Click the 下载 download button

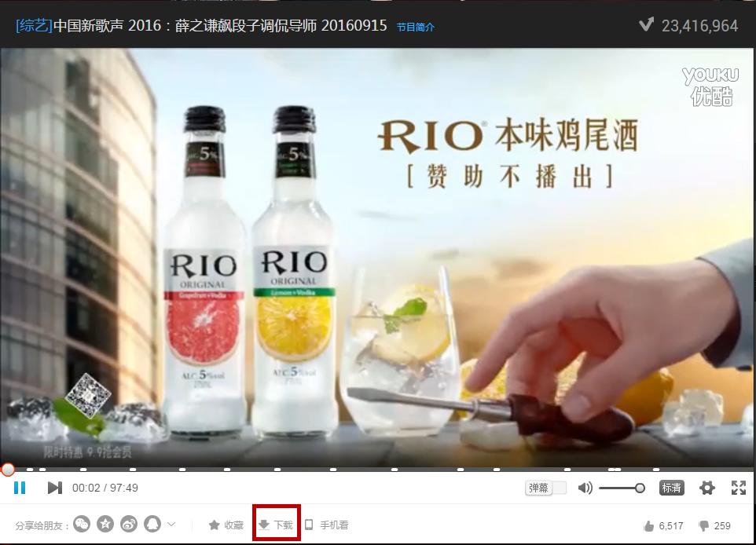275,524
